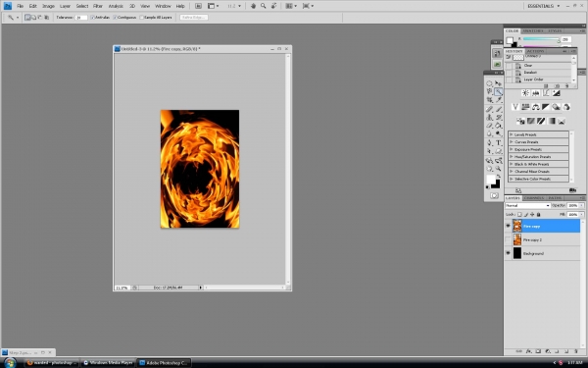The width and height of the screenshot is (588, 368).
Task: Launch Bridge from application bar
Action: point(198,6)
